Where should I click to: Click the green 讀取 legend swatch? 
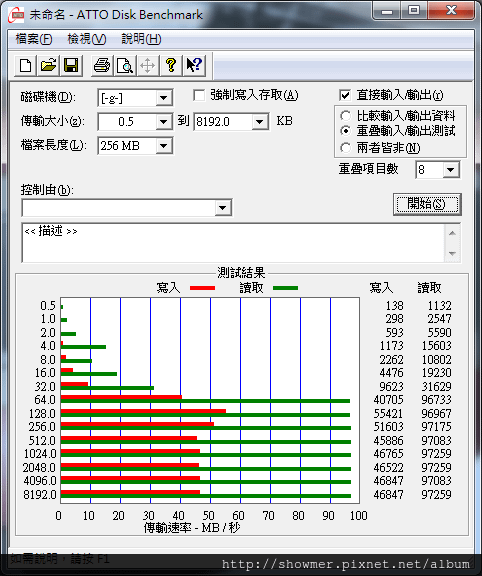[x=285, y=288]
